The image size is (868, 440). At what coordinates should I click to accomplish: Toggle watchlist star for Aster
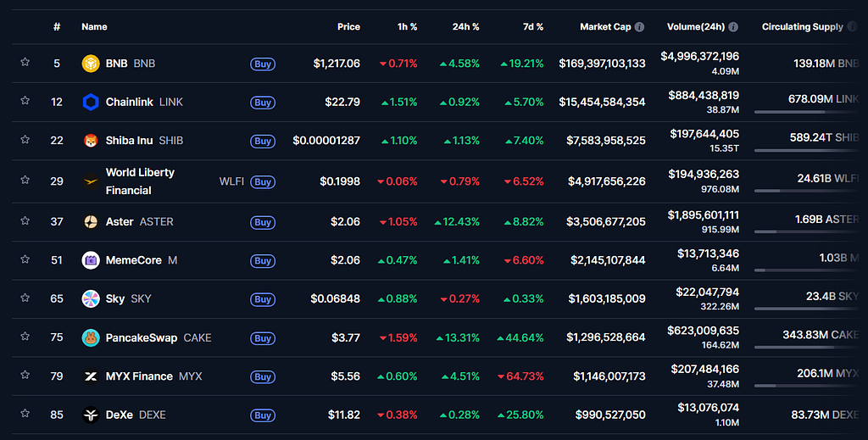coord(25,220)
